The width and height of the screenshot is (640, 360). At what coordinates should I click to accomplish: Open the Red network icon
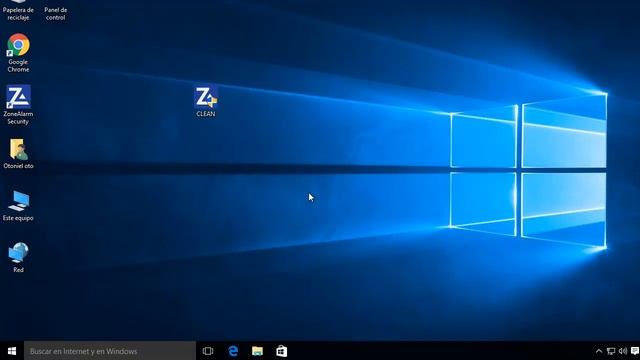coord(18,258)
